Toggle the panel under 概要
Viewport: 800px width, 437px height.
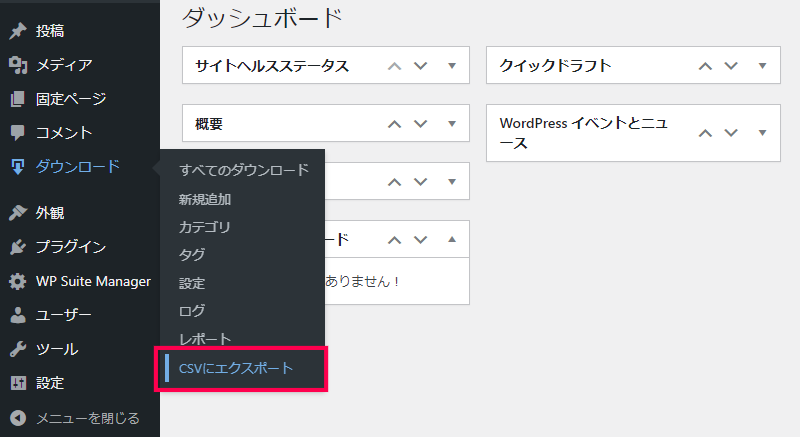(x=452, y=182)
